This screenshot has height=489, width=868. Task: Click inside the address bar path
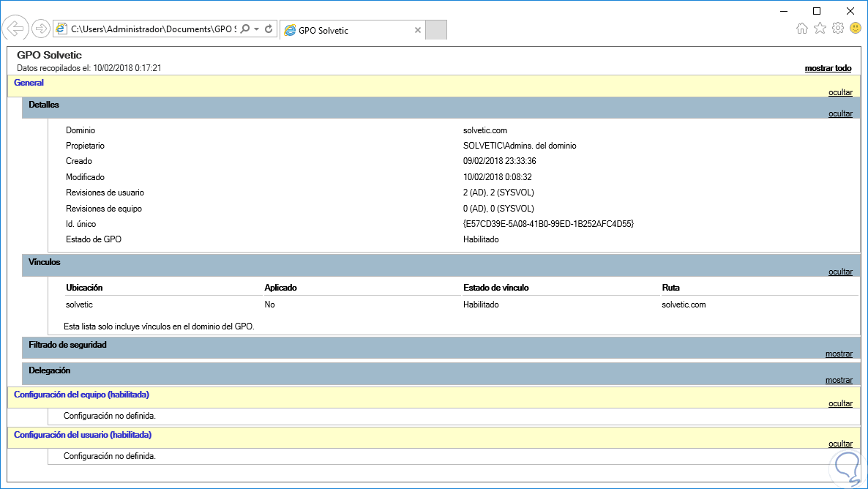(x=154, y=29)
